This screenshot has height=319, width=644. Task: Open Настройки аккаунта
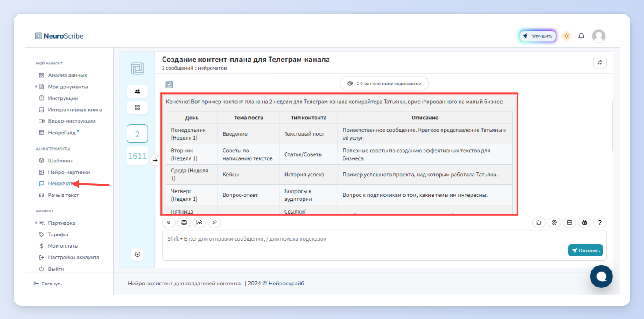coord(73,257)
